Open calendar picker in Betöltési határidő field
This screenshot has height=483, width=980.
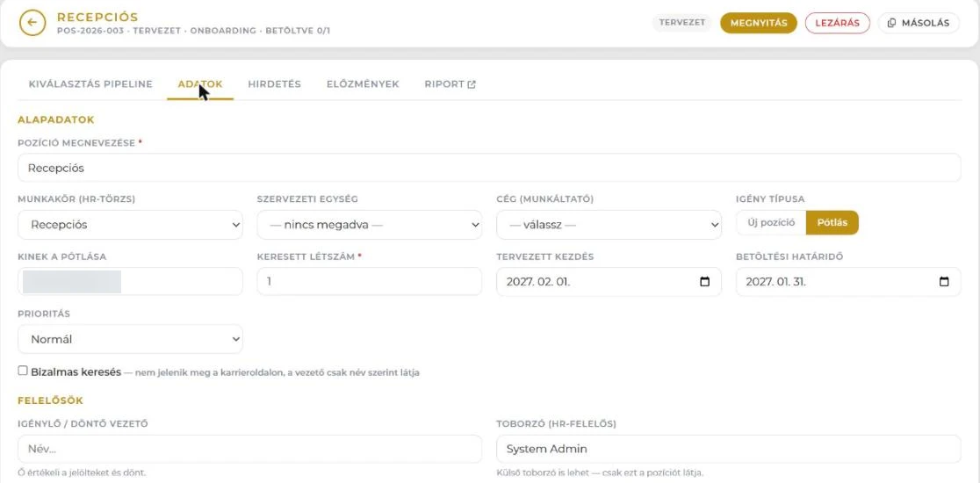pos(944,282)
